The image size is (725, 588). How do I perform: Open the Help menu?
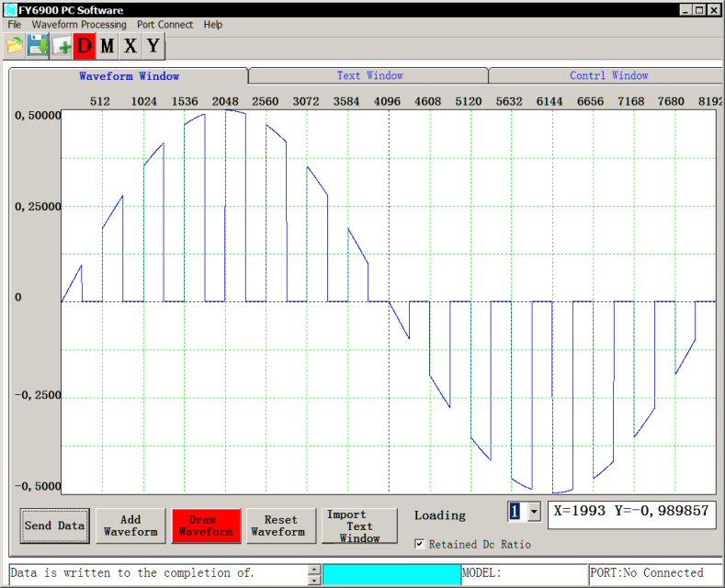[212, 25]
